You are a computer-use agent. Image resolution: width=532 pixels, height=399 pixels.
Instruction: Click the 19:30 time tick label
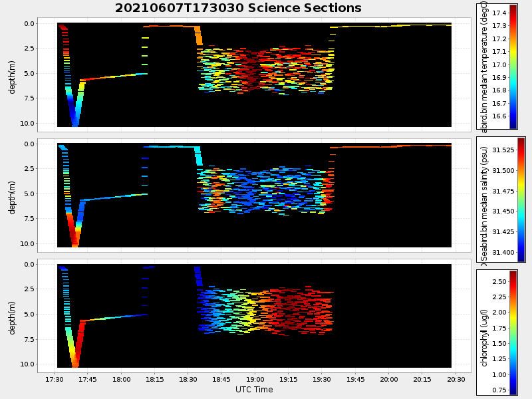click(322, 379)
